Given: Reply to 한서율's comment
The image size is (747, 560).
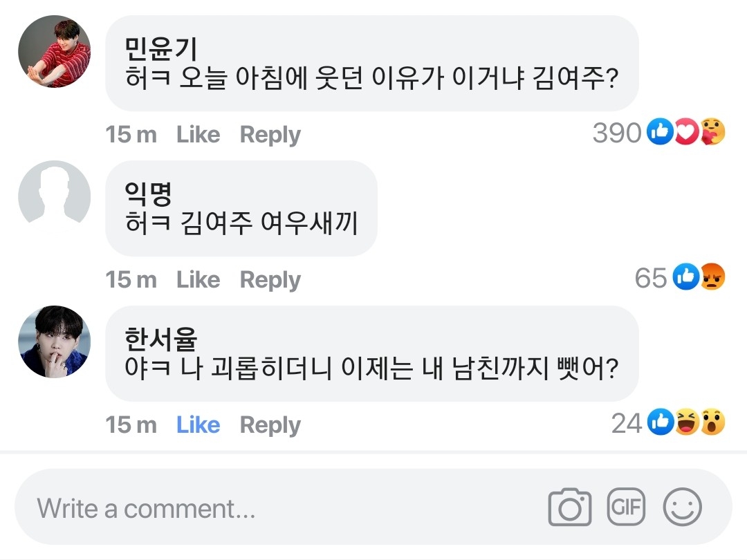Looking at the screenshot, I should pyautogui.click(x=270, y=424).
